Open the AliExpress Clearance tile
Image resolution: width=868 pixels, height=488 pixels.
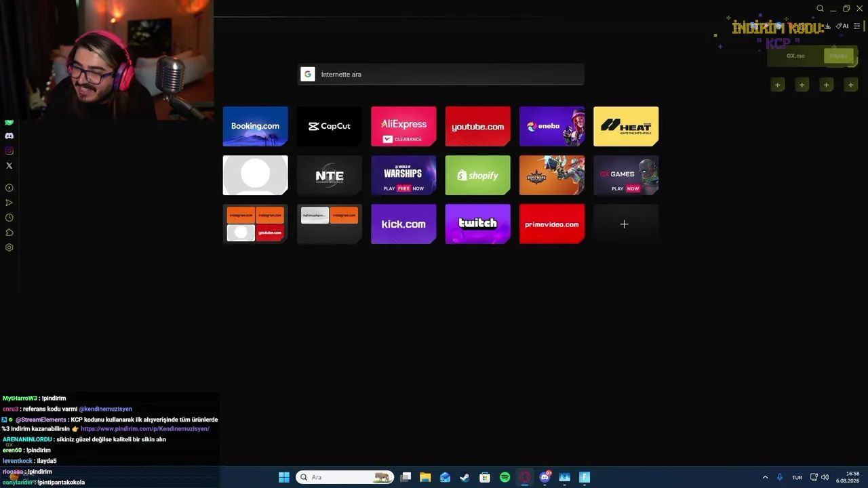[403, 126]
